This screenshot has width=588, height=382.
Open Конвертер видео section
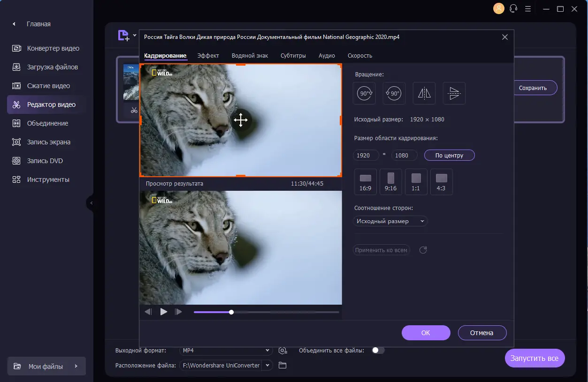point(46,48)
